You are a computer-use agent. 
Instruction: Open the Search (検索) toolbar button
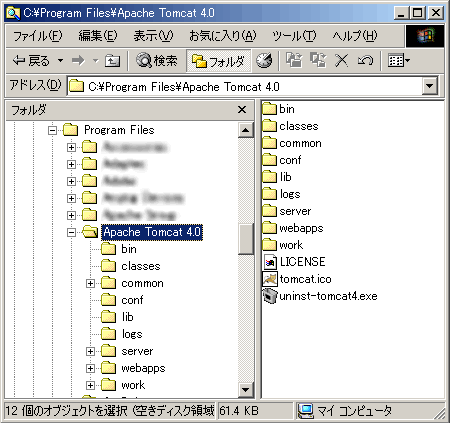click(156, 61)
